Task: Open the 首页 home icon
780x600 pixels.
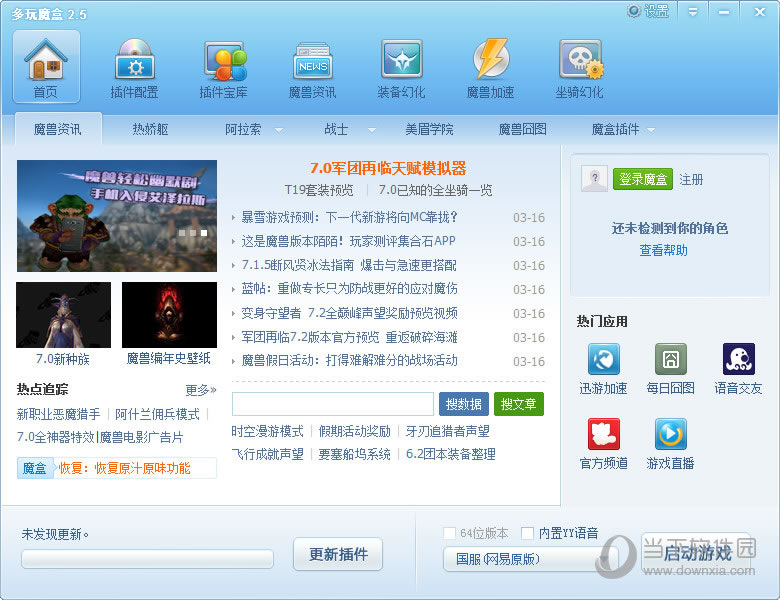Action: point(46,67)
